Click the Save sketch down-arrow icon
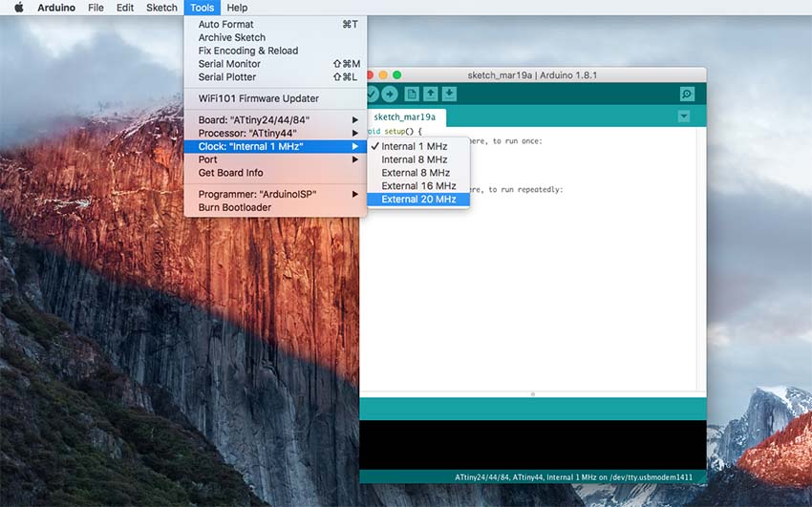This screenshot has width=812, height=507. click(450, 95)
